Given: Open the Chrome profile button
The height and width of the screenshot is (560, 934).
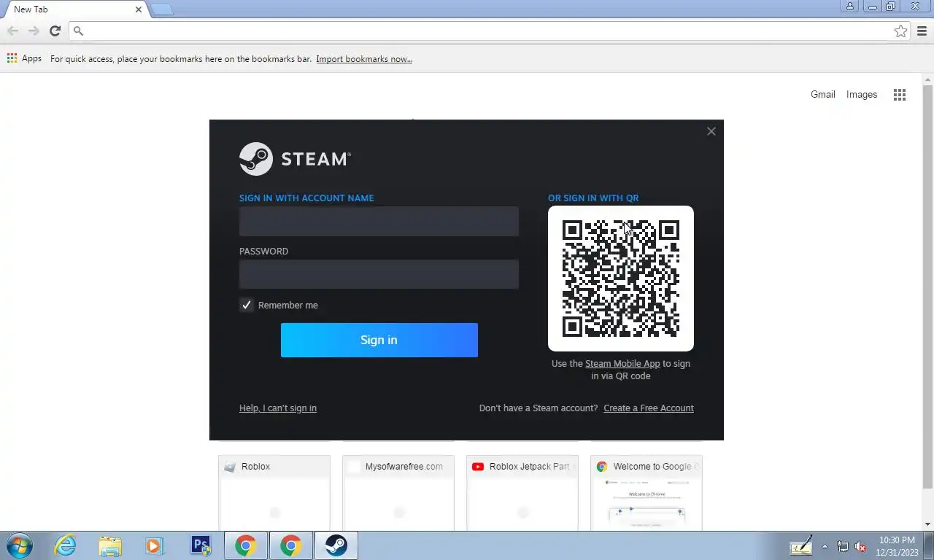Looking at the screenshot, I should pyautogui.click(x=850, y=6).
